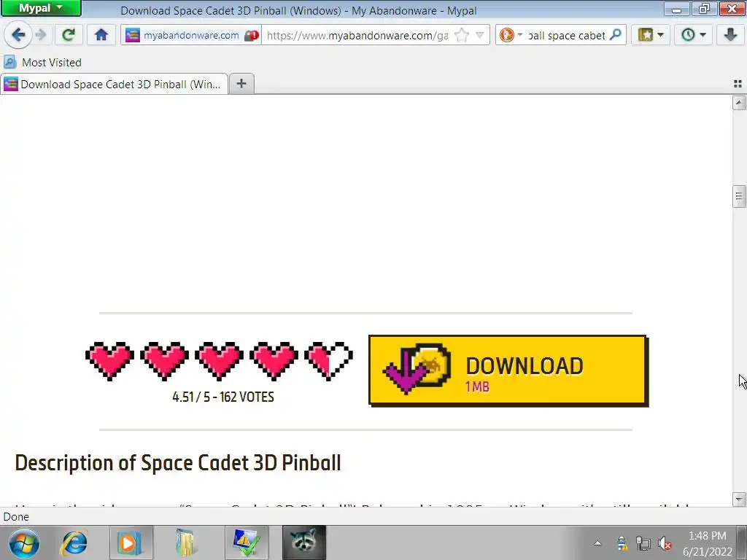747x560 pixels.
Task: Open the browser home page
Action: coord(101,35)
